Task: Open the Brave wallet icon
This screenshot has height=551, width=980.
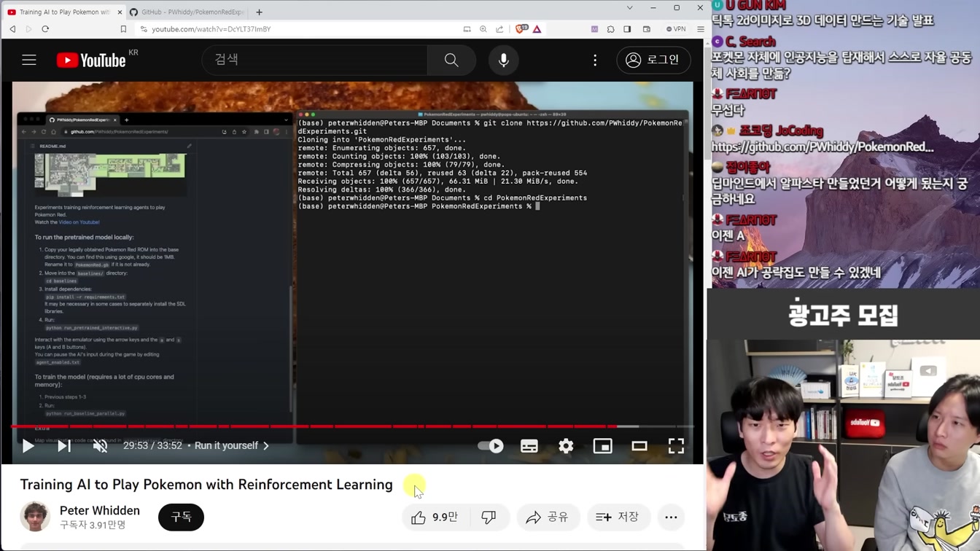Action: point(647,29)
